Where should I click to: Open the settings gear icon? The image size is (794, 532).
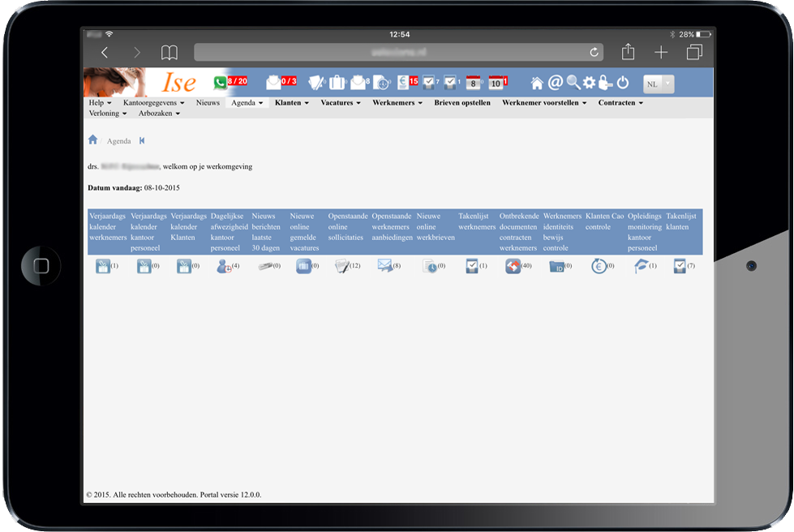coord(589,83)
